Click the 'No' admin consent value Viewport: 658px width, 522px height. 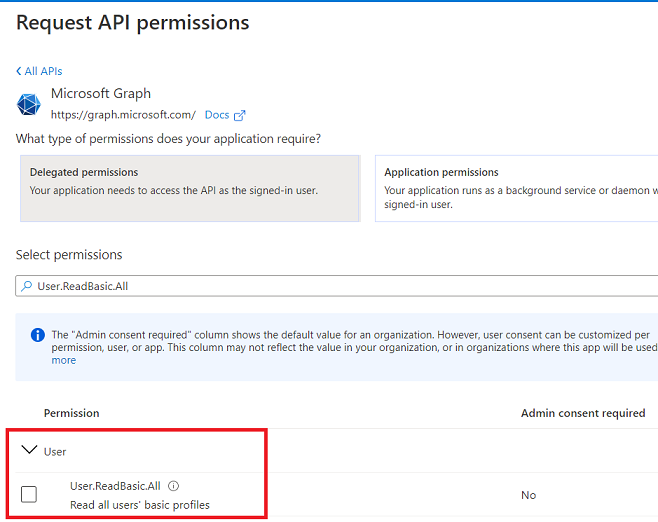(x=529, y=495)
